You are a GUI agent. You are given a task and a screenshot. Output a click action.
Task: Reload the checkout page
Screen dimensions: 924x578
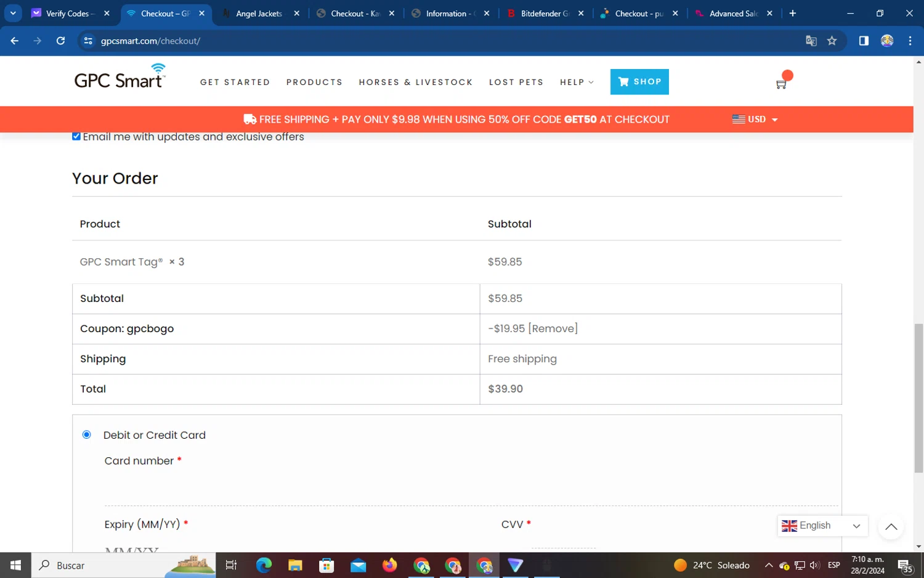[x=60, y=41]
